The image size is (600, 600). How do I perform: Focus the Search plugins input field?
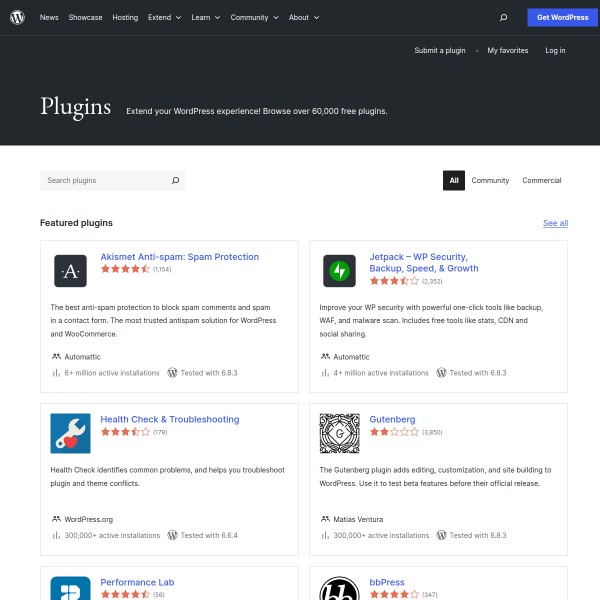[x=112, y=180]
